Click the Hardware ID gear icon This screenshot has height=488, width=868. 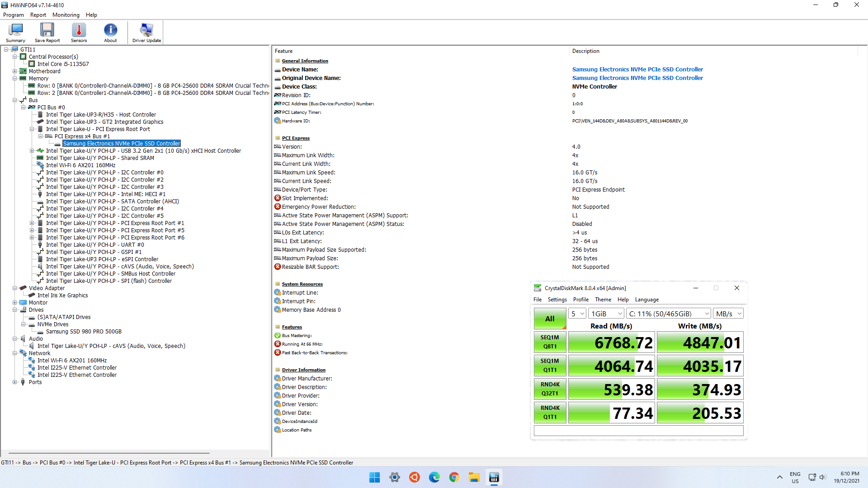tap(278, 121)
